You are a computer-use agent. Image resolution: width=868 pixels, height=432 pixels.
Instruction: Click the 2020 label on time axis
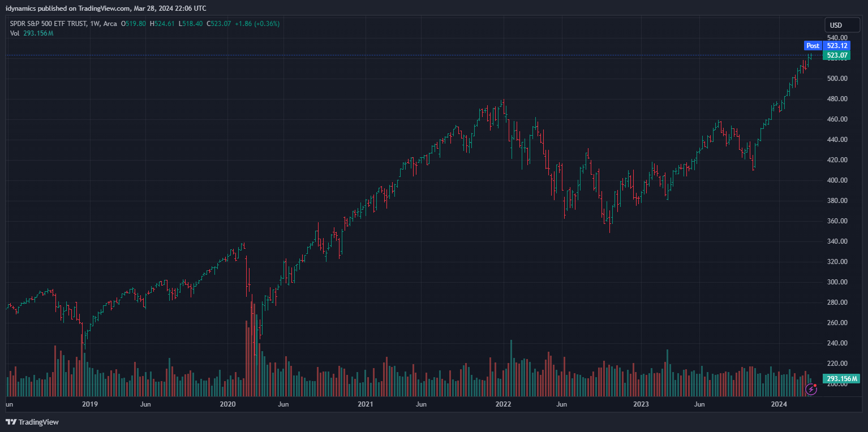point(227,404)
